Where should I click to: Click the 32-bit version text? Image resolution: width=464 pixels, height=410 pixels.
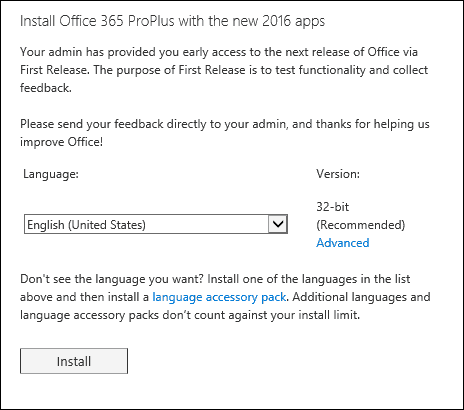[332, 207]
